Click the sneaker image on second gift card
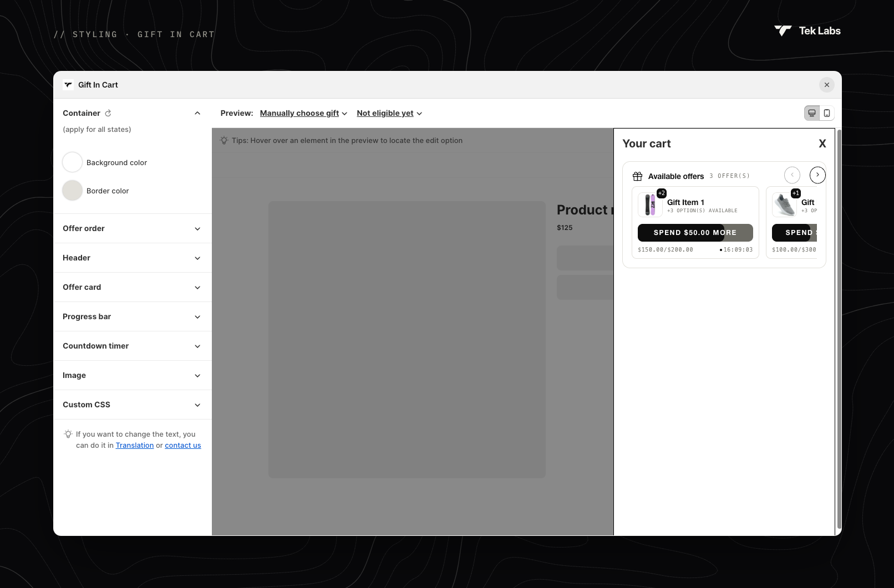Viewport: 894px width, 588px height. (784, 204)
